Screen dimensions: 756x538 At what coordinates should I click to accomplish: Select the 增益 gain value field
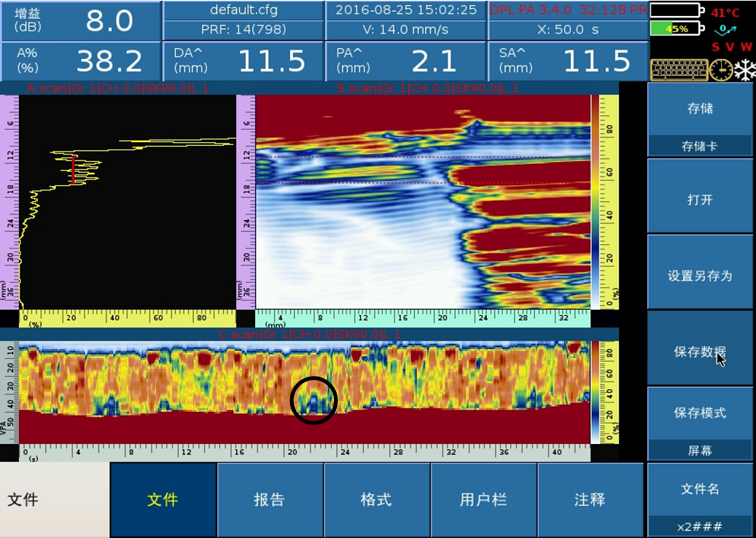pyautogui.click(x=80, y=21)
